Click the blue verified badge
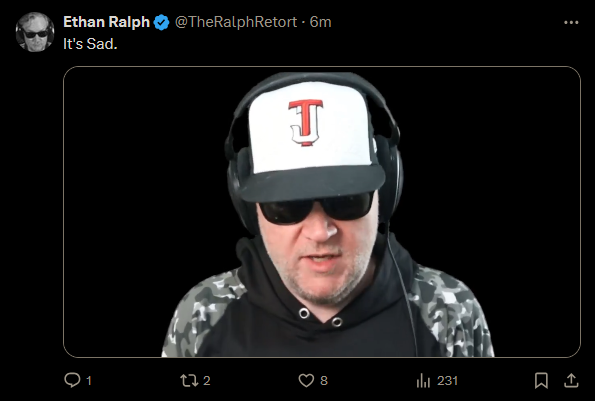This screenshot has height=401, width=595. (162, 23)
